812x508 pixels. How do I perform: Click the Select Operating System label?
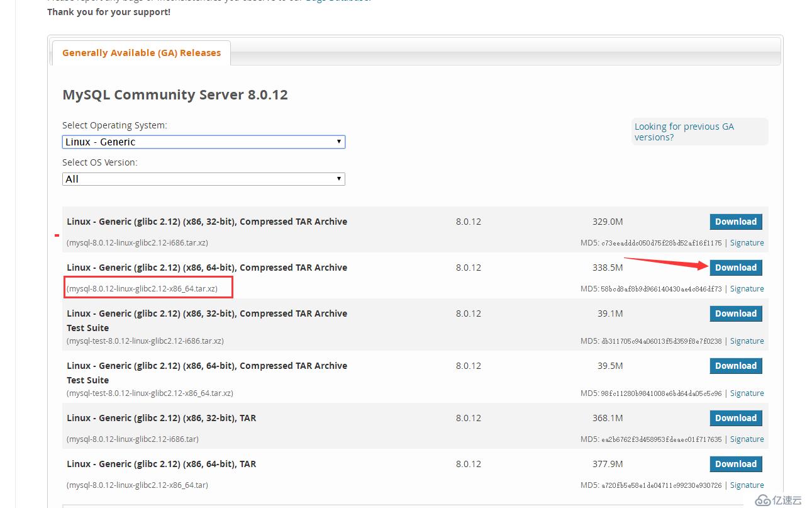pyautogui.click(x=114, y=125)
